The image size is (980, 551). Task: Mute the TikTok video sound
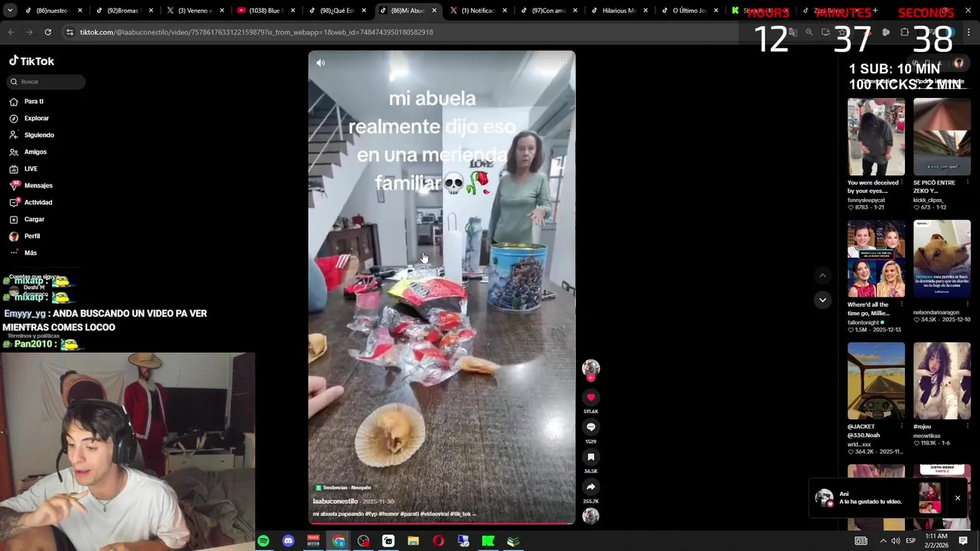321,63
